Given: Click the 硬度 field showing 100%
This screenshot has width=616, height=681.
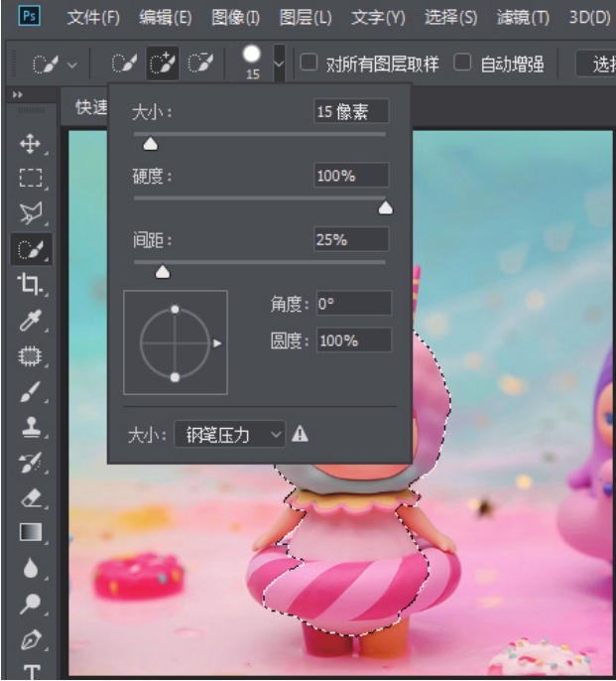Looking at the screenshot, I should [x=351, y=175].
